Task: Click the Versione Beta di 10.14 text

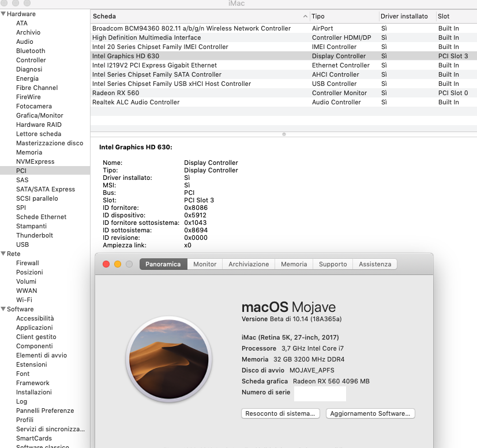Action: pyautogui.click(x=291, y=319)
